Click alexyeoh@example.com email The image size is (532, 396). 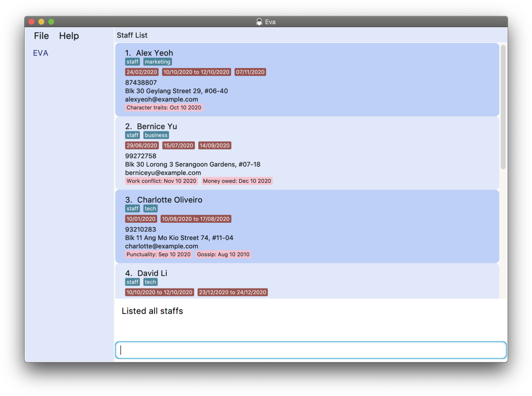[161, 99]
